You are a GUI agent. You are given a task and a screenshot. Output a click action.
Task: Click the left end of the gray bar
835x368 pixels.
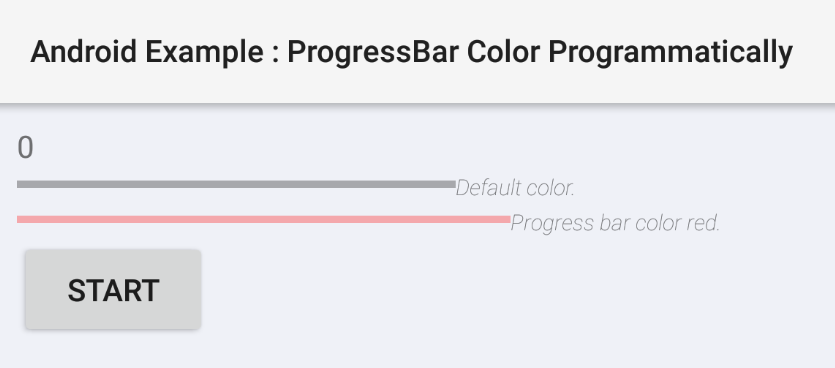pyautogui.click(x=21, y=184)
